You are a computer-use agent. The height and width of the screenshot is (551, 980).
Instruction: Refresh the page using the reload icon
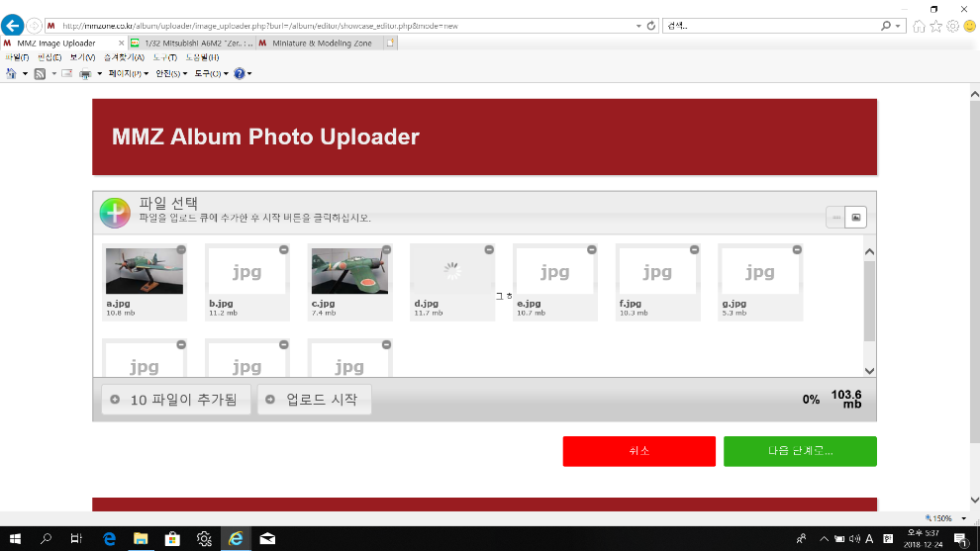(x=650, y=26)
